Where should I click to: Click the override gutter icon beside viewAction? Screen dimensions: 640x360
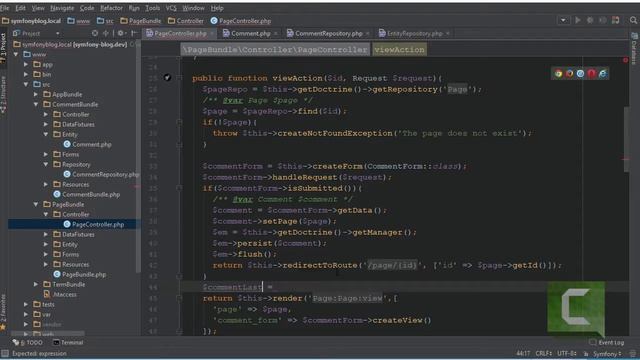tap(167, 78)
